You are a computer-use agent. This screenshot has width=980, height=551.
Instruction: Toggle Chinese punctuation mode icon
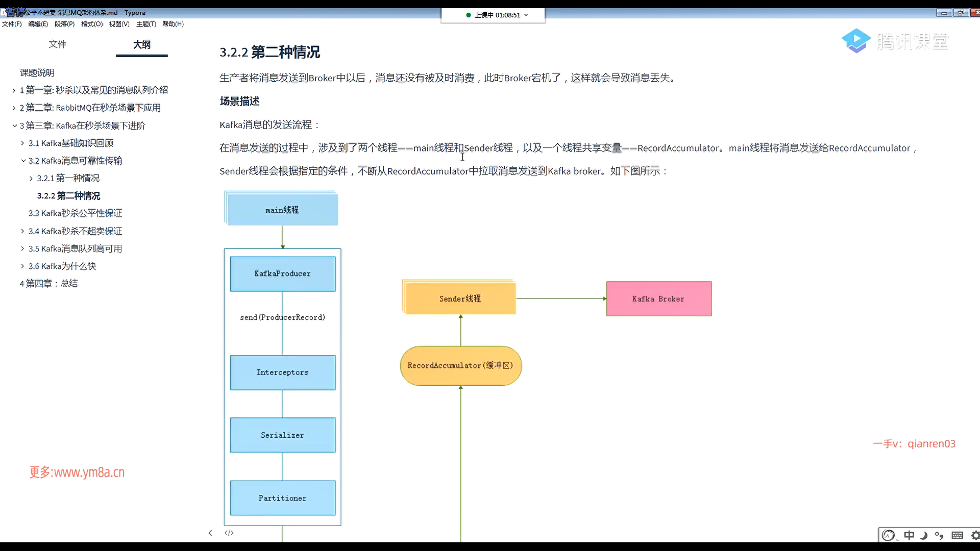[939, 535]
